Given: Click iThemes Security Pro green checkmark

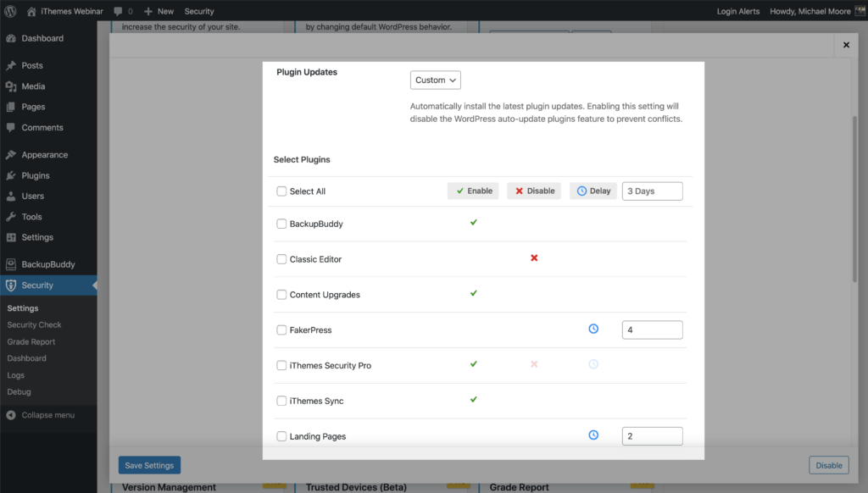Looking at the screenshot, I should click(473, 364).
